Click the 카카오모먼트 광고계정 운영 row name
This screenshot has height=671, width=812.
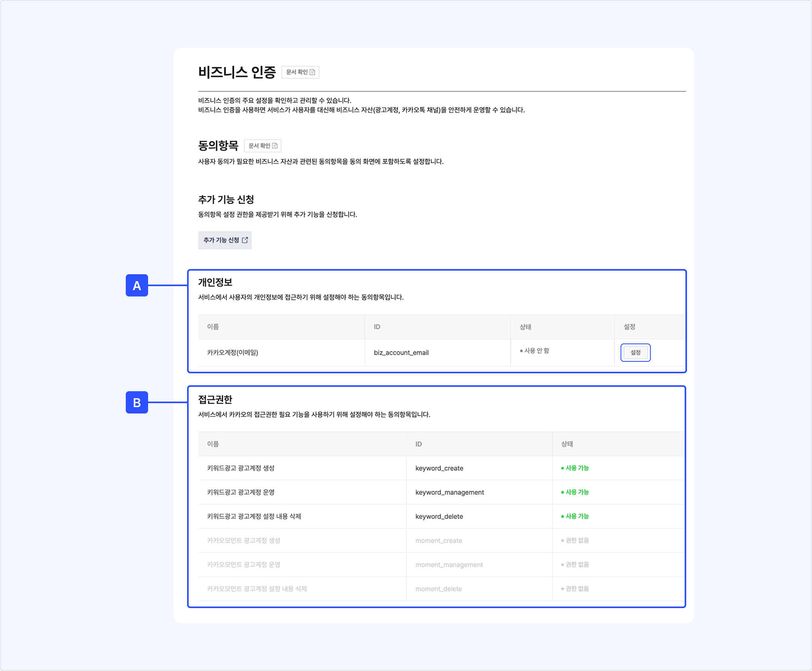pos(244,564)
